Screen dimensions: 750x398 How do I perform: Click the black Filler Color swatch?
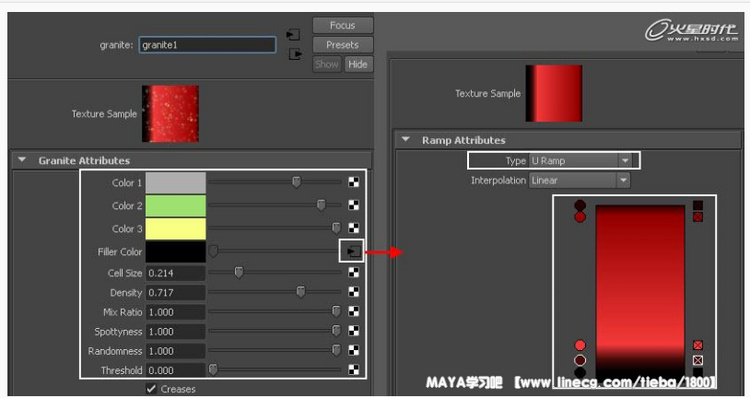tap(176, 251)
